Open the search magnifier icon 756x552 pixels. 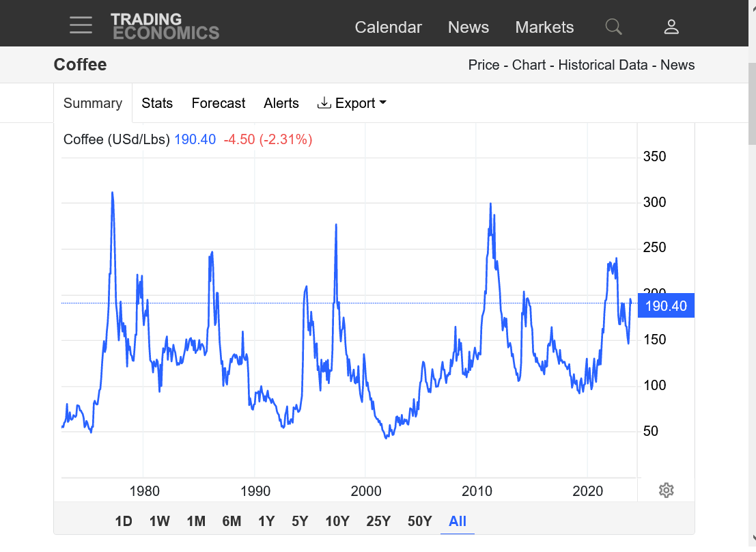[613, 27]
